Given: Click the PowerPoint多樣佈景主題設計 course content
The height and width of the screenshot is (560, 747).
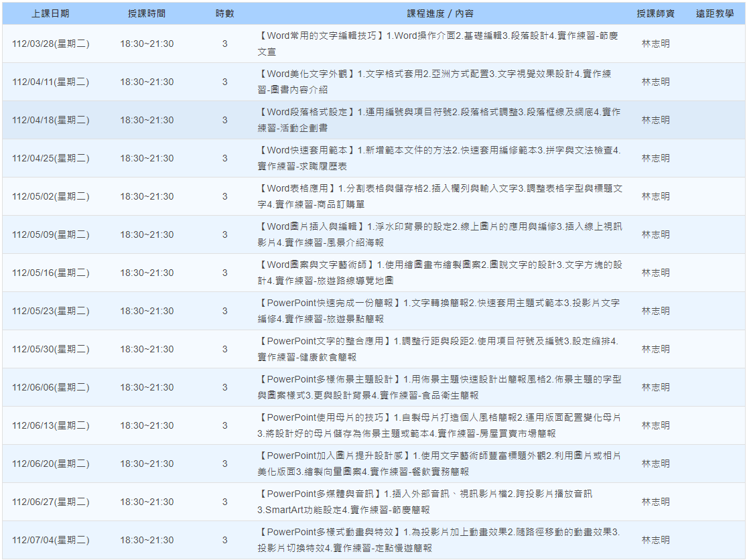Looking at the screenshot, I should point(439,387).
